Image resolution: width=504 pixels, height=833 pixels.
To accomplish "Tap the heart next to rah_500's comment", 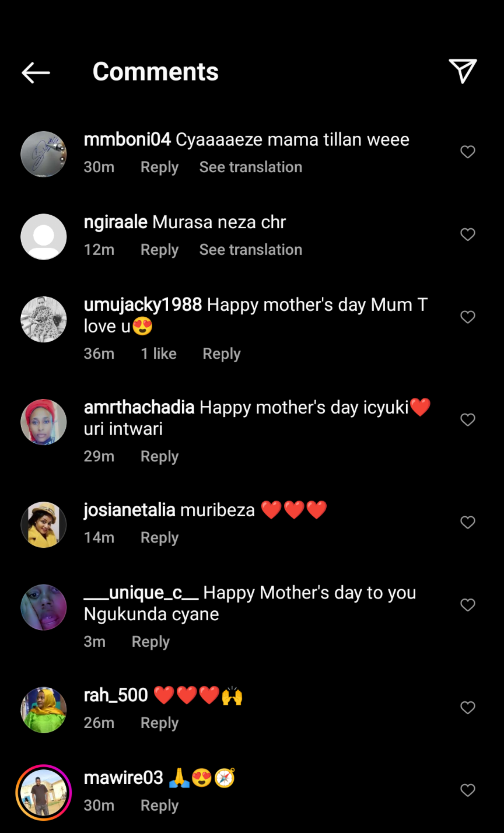I will coord(468,708).
